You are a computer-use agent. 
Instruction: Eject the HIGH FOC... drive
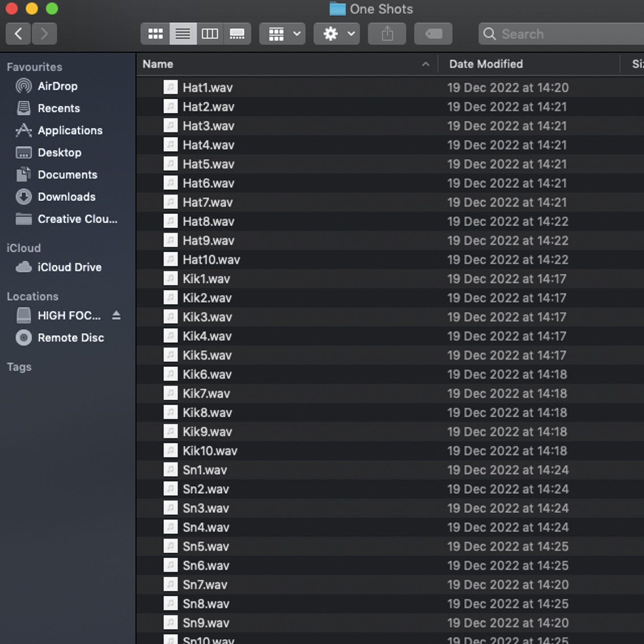tap(116, 316)
